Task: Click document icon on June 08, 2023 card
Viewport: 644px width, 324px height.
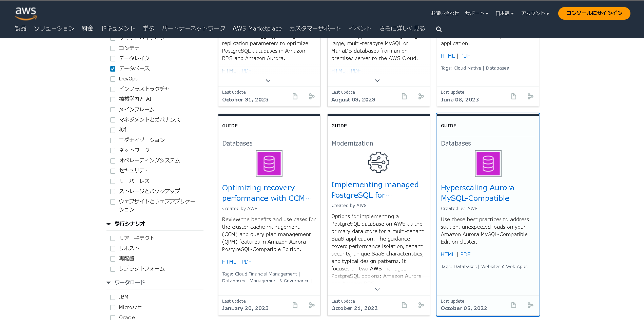Action: pos(514,96)
